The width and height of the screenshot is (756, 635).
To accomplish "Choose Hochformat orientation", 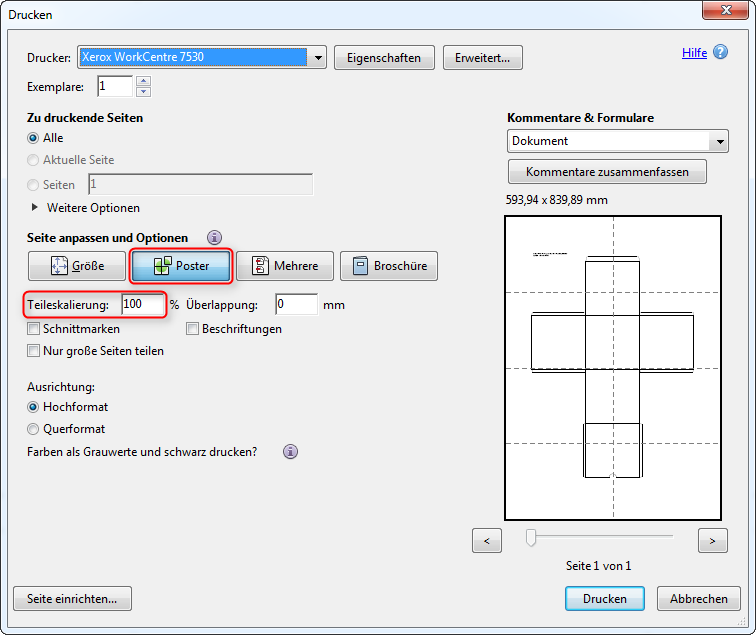I will point(33,407).
